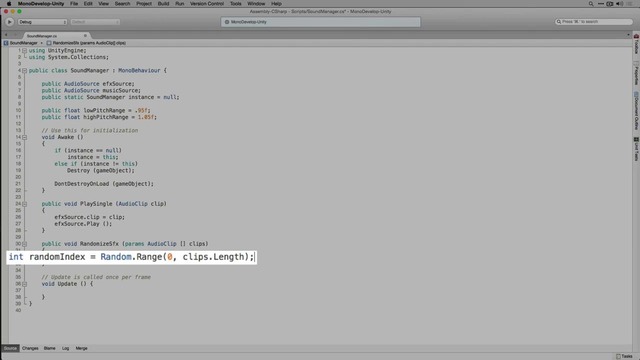Viewport: 640px width, 360px height.
Task: Click the volume icon in menu bar
Action: coord(620,4)
